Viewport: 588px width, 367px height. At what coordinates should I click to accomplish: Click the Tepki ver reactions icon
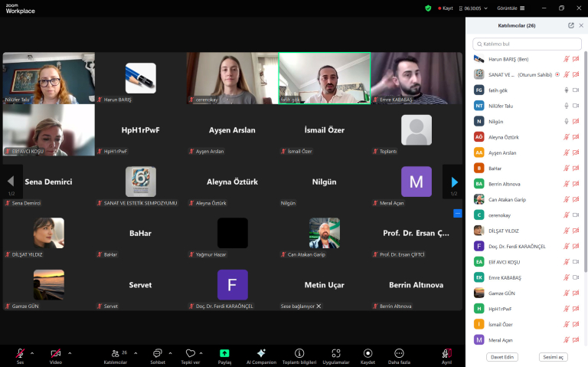click(191, 353)
